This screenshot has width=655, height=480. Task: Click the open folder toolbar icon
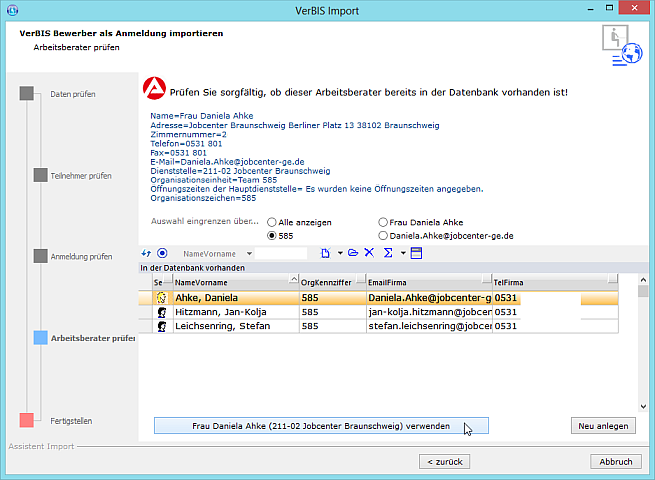(353, 253)
